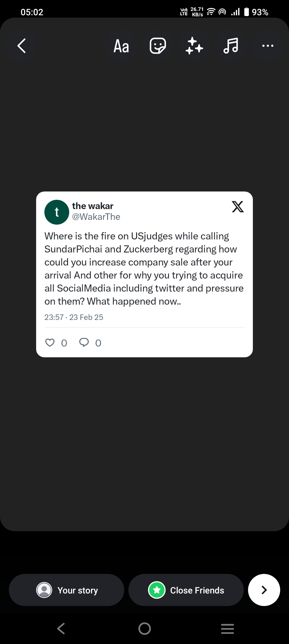The image size is (289, 644).
Task: Tap the green avatar of the wakar
Action: pos(57,212)
